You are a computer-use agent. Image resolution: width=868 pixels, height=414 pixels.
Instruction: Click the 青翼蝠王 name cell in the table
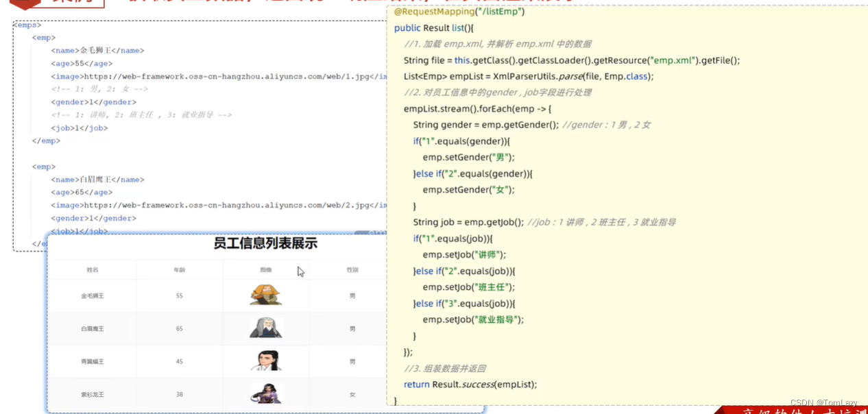(93, 362)
